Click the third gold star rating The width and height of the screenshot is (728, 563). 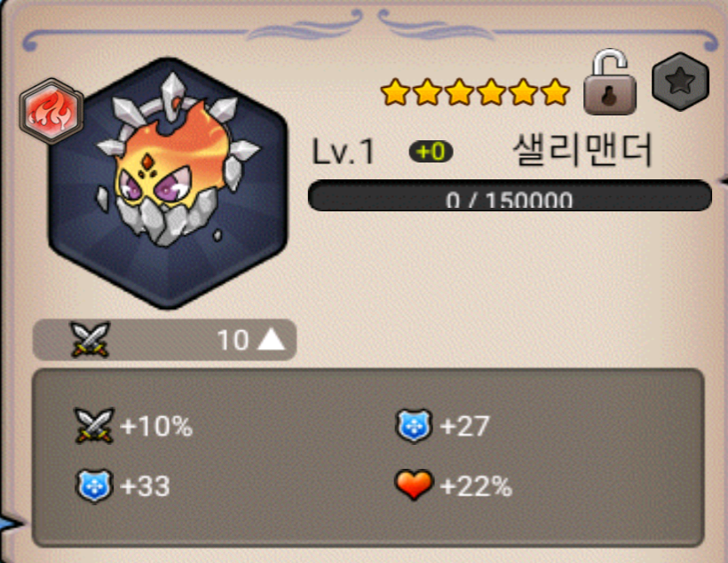[459, 92]
